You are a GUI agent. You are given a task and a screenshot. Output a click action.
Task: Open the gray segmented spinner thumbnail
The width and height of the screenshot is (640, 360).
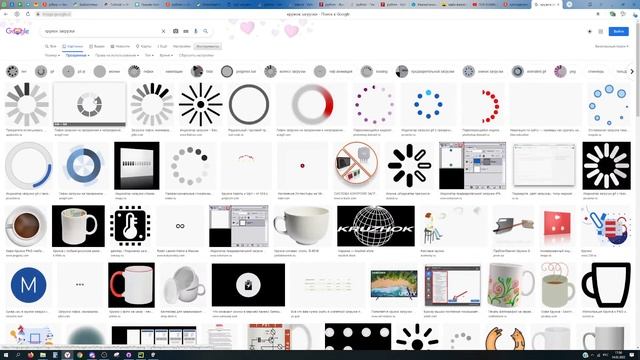tap(27, 104)
